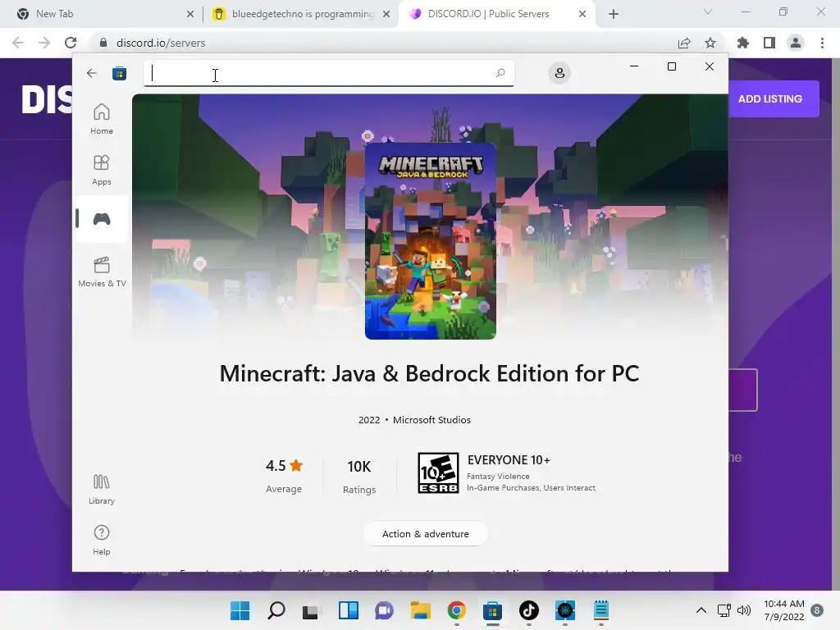Screen dimensions: 840x630
Task: Open Chrome tab search dropdown
Action: coord(708,11)
